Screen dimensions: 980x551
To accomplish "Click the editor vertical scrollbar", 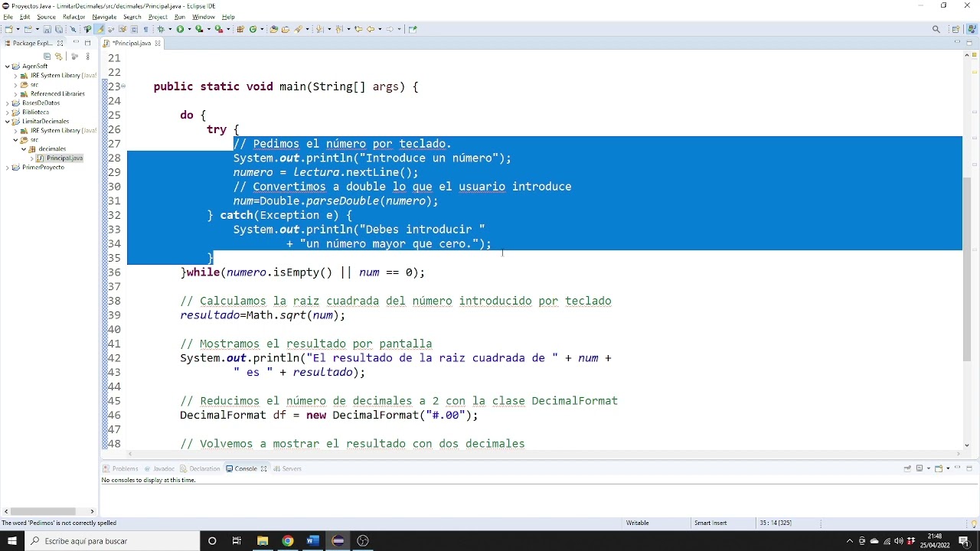I will tap(967, 269).
